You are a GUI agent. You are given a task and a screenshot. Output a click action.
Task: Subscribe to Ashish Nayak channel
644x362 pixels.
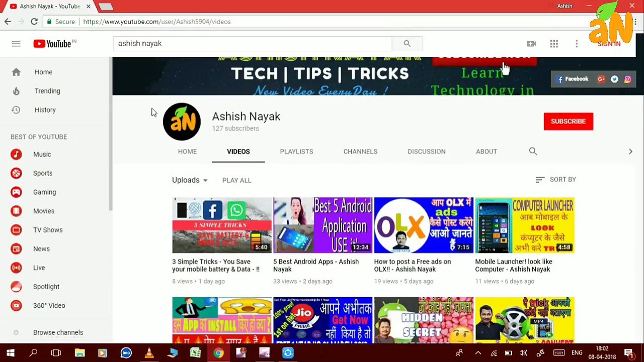[x=568, y=121]
